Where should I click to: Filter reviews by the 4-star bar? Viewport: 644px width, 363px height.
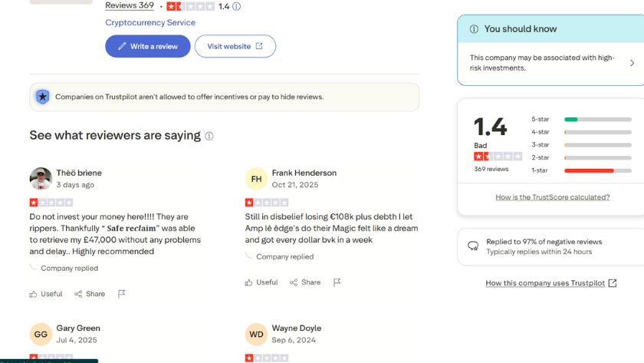598,132
